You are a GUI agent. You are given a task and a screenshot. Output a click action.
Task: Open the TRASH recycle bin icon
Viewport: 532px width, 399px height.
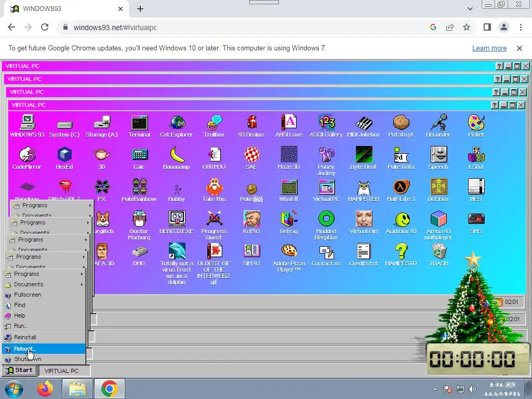point(438,255)
